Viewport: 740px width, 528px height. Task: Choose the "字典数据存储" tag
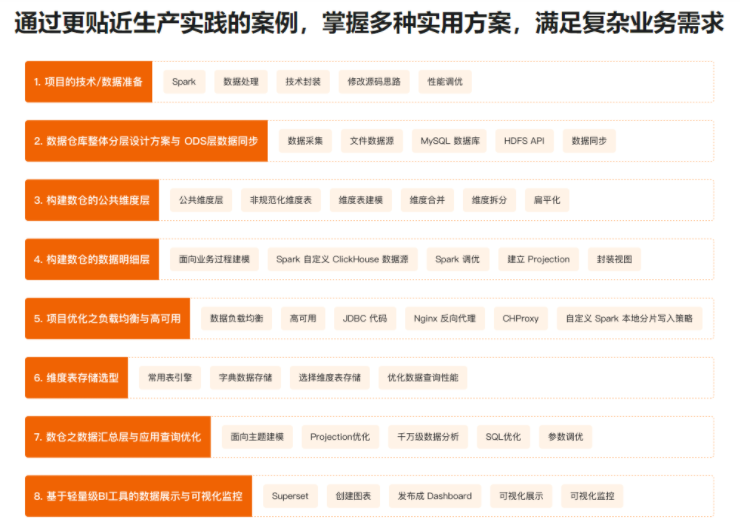click(245, 378)
